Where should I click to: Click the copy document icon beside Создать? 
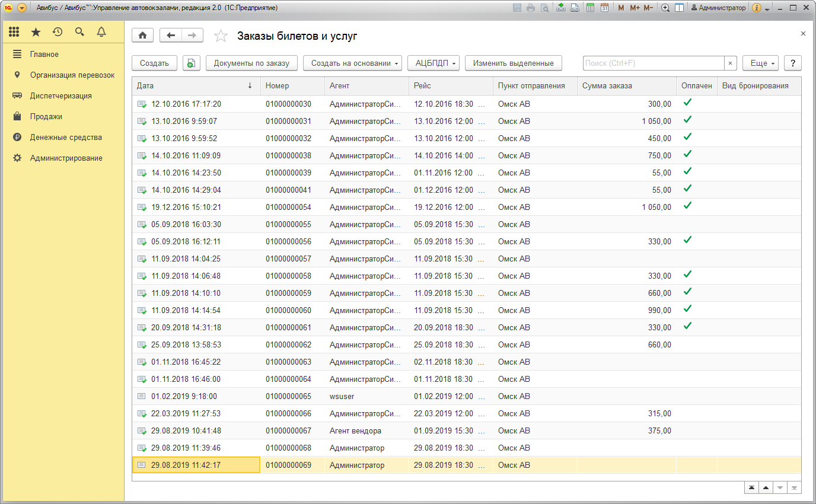click(191, 63)
